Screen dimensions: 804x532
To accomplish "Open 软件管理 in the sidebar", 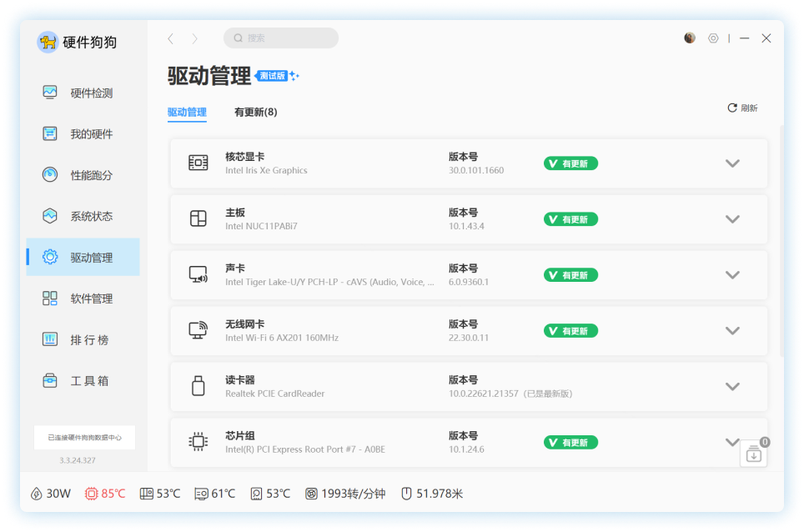I will (x=83, y=299).
